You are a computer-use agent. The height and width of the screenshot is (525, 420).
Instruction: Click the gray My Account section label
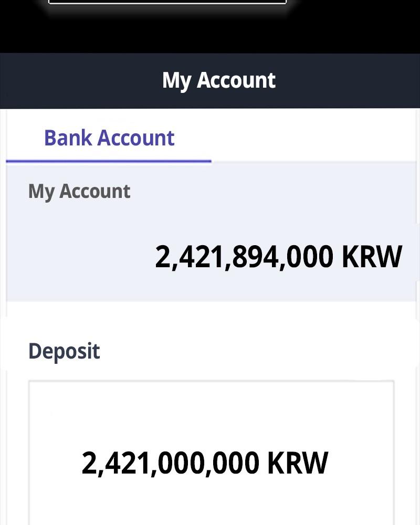[79, 191]
